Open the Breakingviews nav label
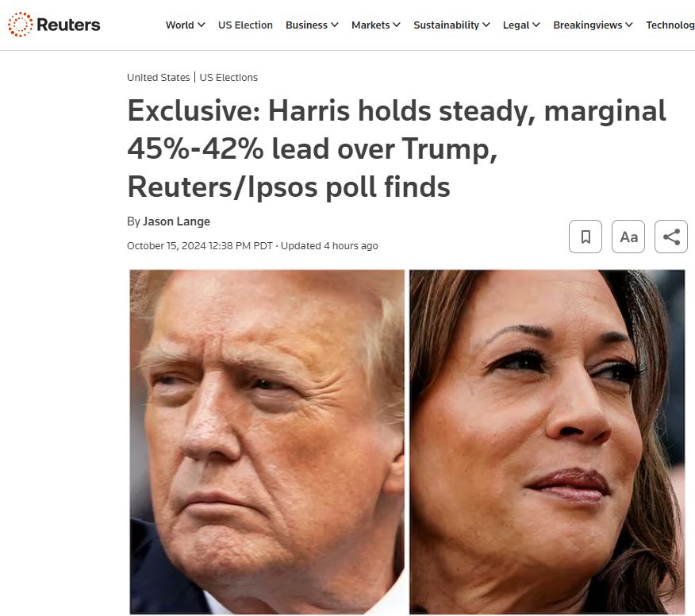This screenshot has height=616, width=695. (587, 25)
